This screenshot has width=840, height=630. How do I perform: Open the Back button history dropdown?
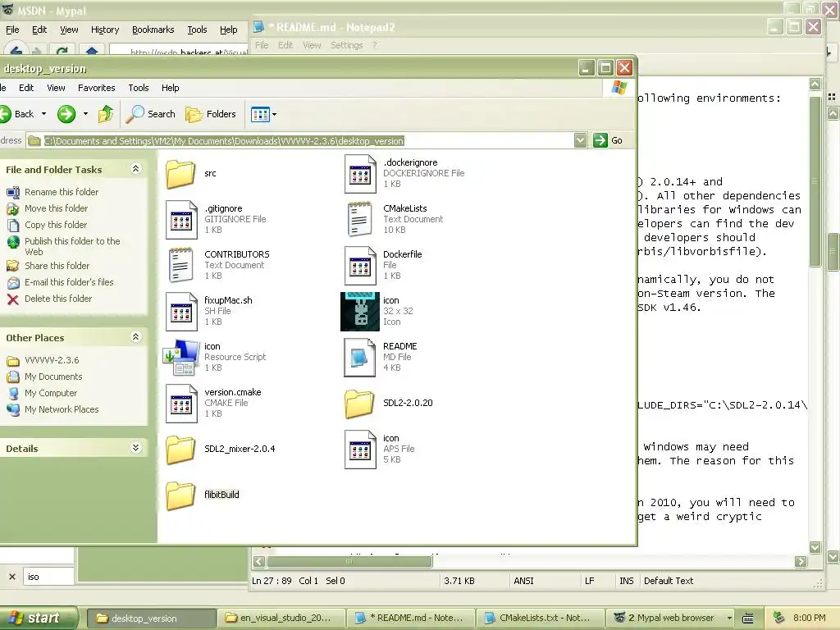pos(44,114)
